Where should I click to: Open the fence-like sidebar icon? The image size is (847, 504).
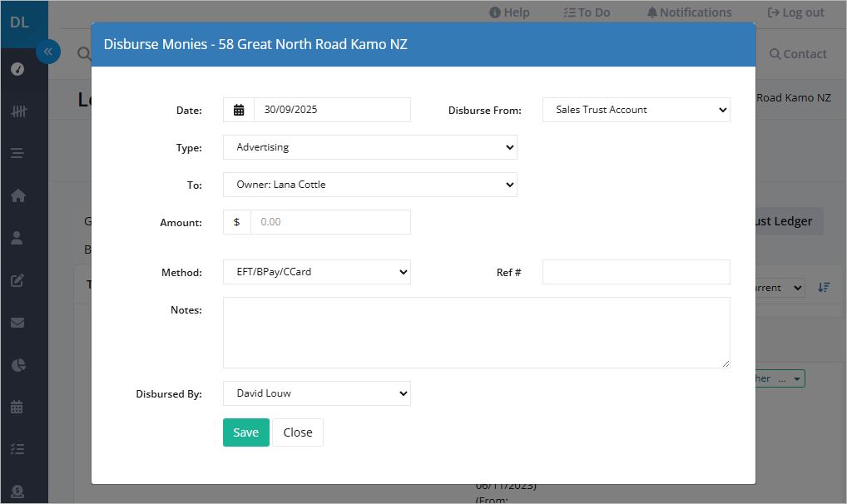pyautogui.click(x=18, y=111)
